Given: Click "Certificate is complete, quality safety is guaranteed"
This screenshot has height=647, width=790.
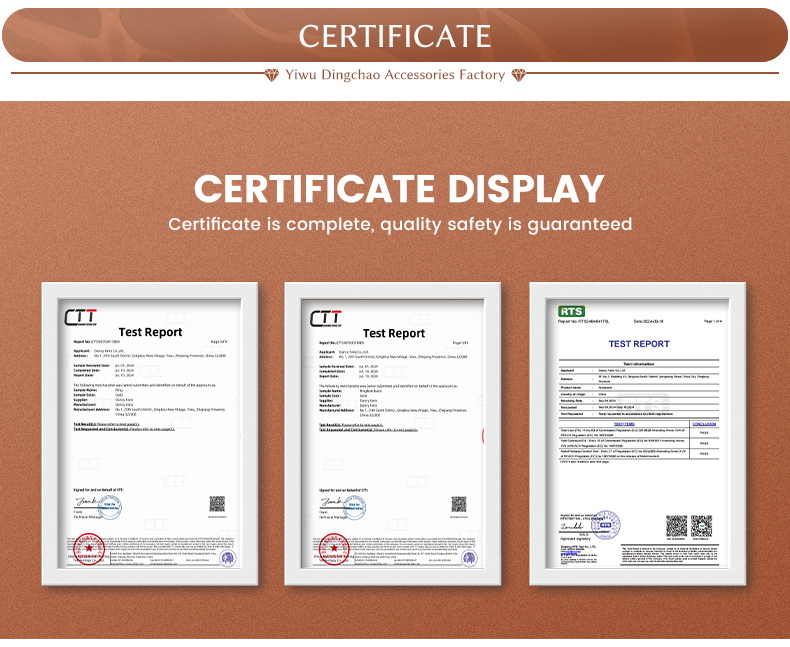Looking at the screenshot, I should (400, 224).
